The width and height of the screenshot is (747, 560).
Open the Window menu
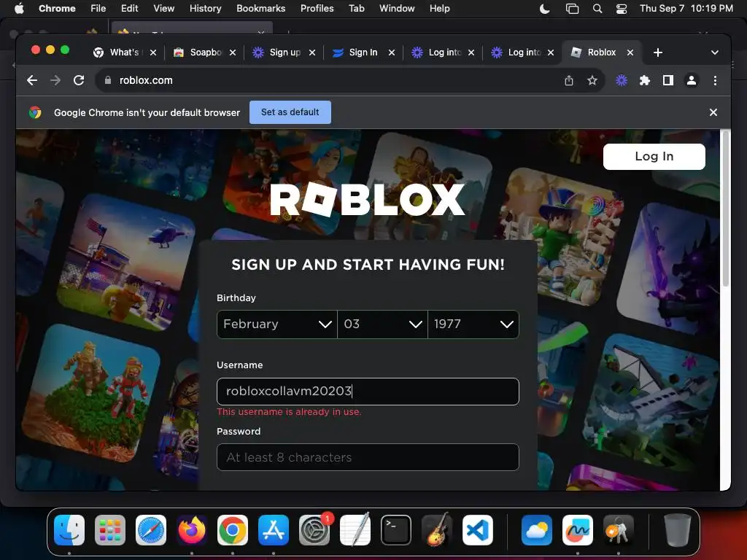[x=397, y=8]
